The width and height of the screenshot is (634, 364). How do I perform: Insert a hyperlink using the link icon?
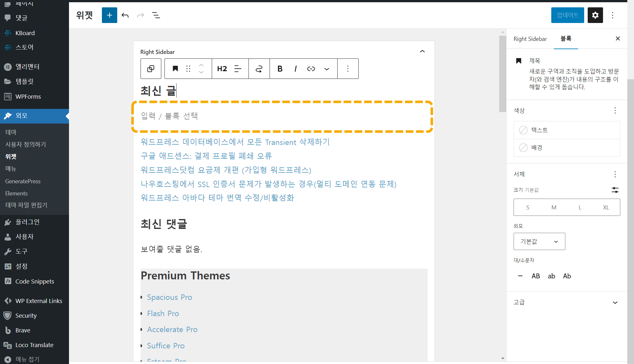click(x=311, y=68)
